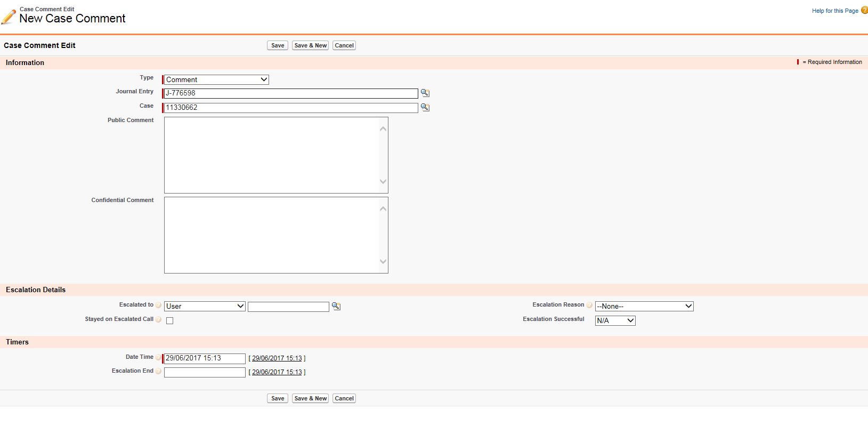Open the Escalation Successful dropdown
The width and height of the screenshot is (868, 442).
(x=615, y=321)
